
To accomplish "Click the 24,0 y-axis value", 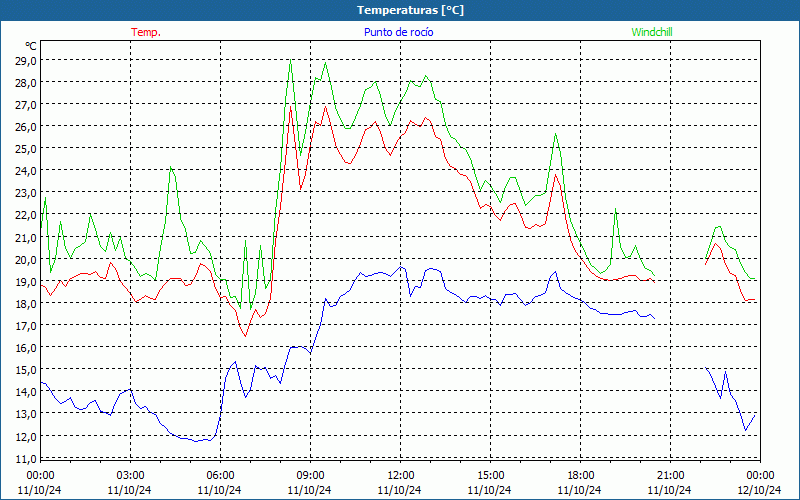I will click(26, 171).
